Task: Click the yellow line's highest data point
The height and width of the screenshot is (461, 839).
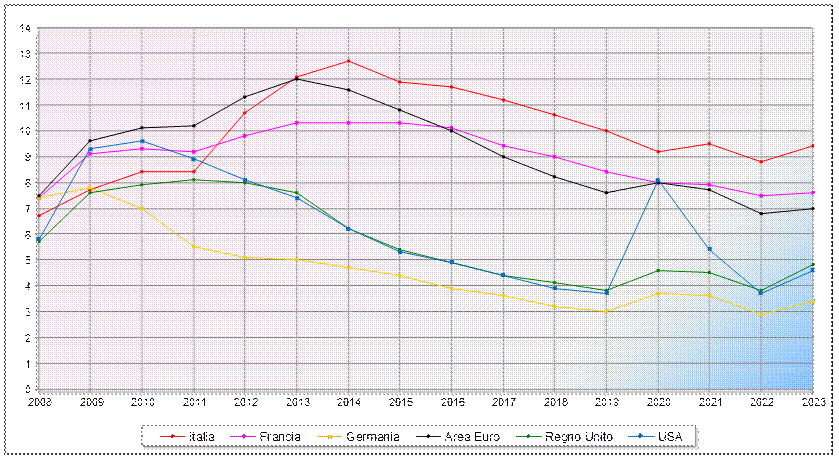Action: pyautogui.click(x=90, y=188)
